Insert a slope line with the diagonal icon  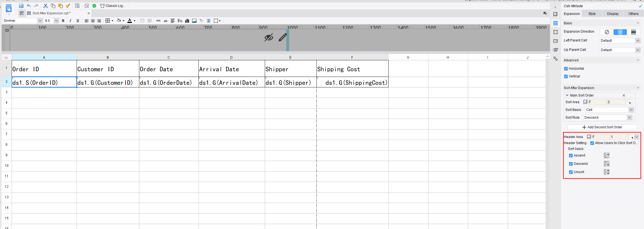[201, 21]
